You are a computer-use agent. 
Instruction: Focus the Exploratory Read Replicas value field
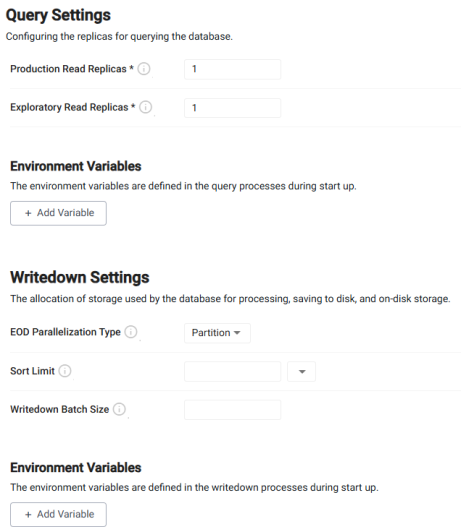(232, 108)
